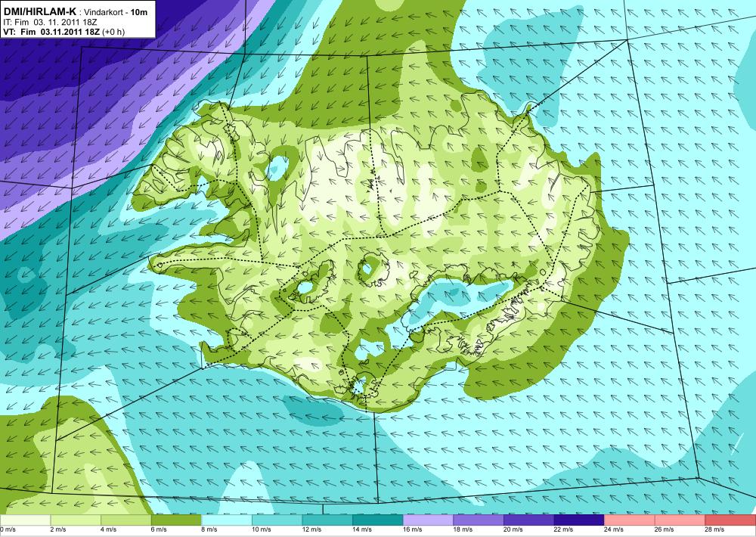Choose the salmon pink 26 m/s legend swatch
756x537 pixels.
pyautogui.click(x=680, y=520)
